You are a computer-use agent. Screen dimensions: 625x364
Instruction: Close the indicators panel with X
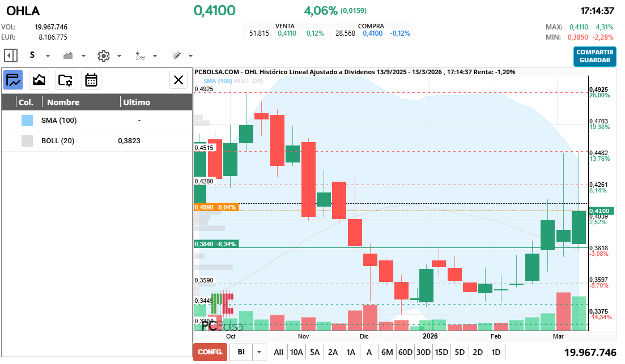tap(178, 80)
